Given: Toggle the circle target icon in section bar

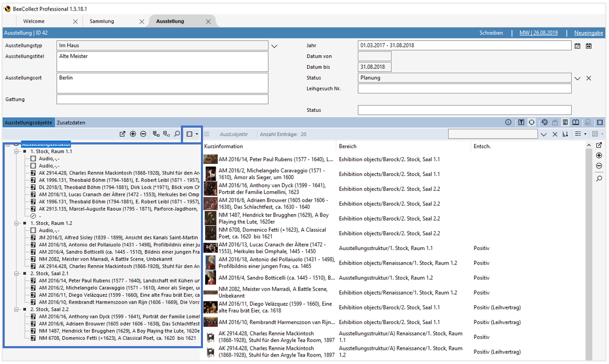Looking at the screenshot, I should coord(532,122).
